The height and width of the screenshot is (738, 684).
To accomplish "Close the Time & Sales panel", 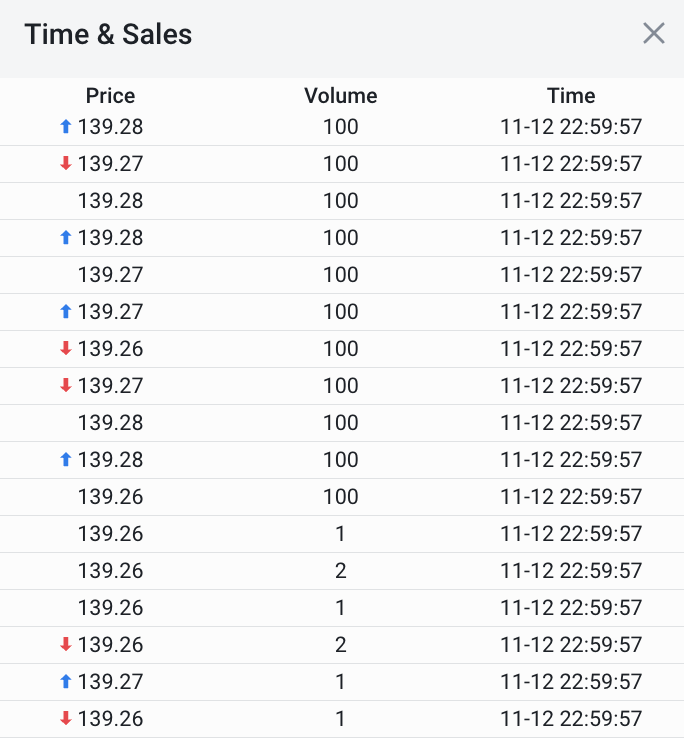I will tap(653, 34).
